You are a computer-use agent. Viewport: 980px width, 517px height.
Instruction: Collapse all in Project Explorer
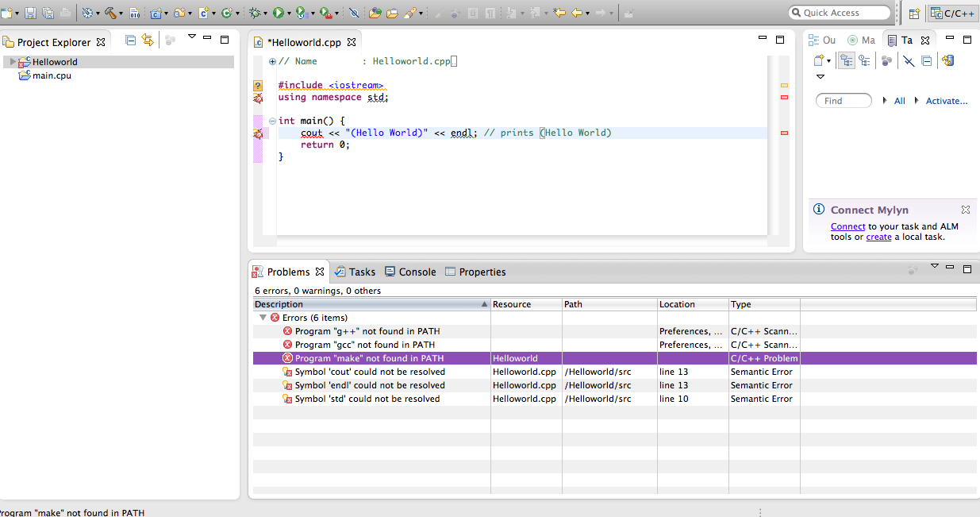coord(131,41)
